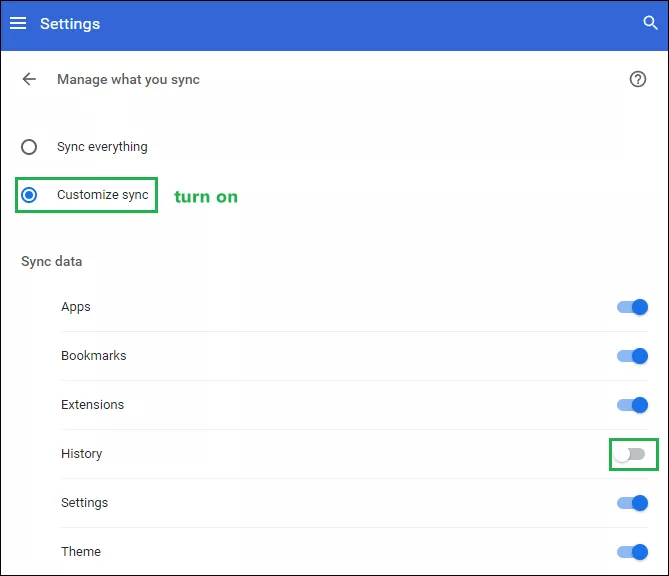Viewport: 669px width, 576px height.
Task: Enable History sync switch
Action: coord(630,454)
